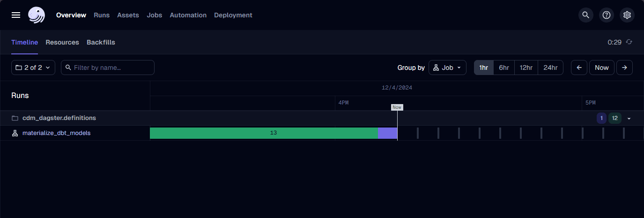Open the materialize_dbt_models job link

[x=56, y=133]
